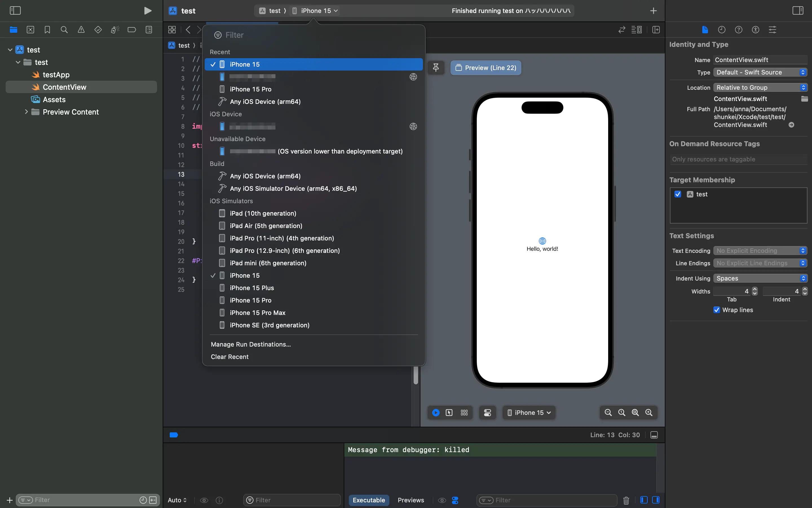812x508 pixels.
Task: Toggle console metadata options button
Action: (455, 500)
